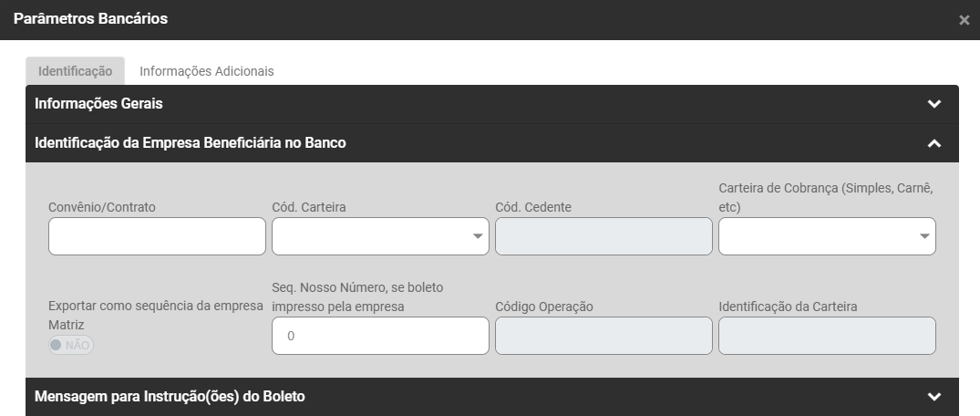Expand Informações Gerais using its chevron
Viewport: 980px width, 416px height.
click(x=934, y=104)
